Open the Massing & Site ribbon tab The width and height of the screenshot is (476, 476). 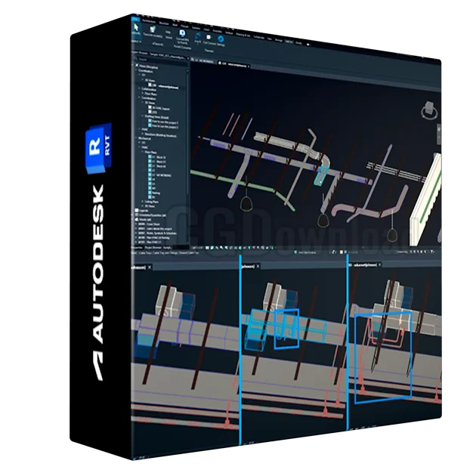(x=243, y=36)
